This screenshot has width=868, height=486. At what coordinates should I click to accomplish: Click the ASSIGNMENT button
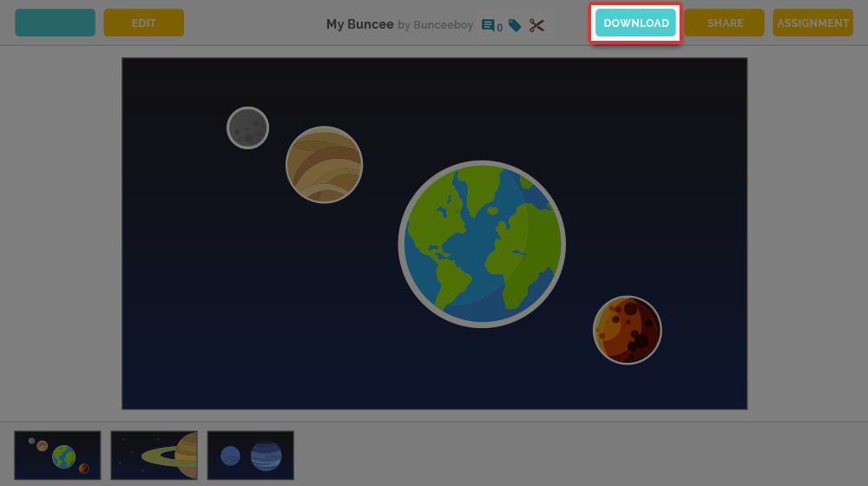tap(812, 23)
